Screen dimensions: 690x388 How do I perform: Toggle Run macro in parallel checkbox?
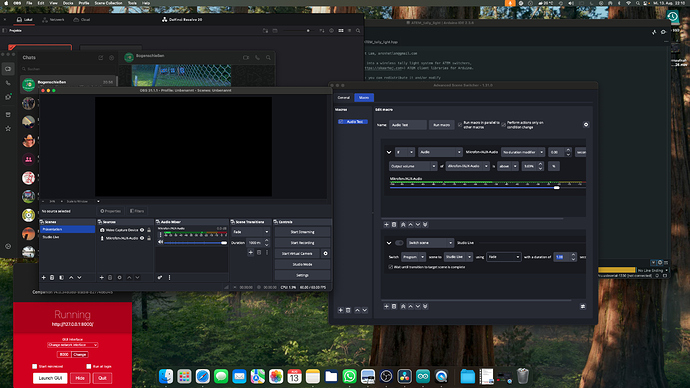click(460, 125)
